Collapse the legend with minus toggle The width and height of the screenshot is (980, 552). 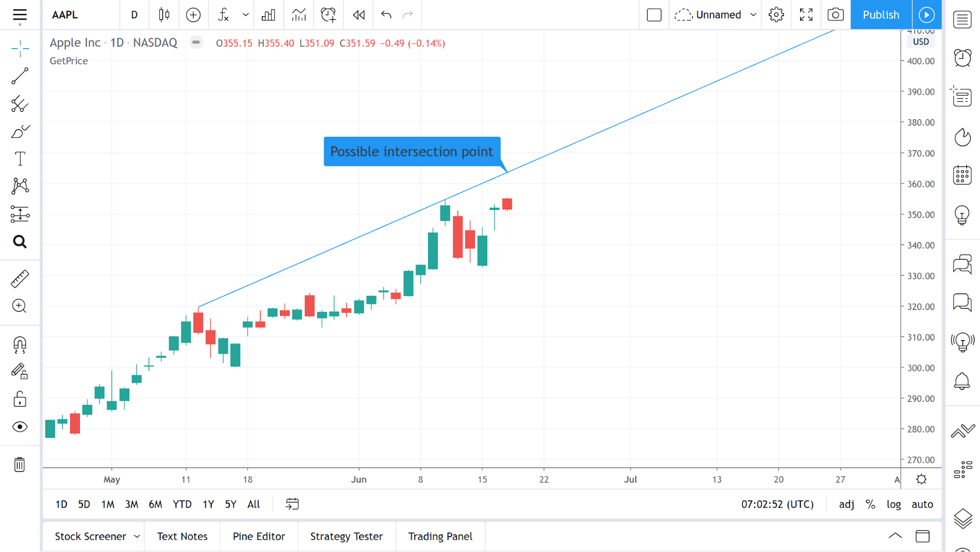196,43
